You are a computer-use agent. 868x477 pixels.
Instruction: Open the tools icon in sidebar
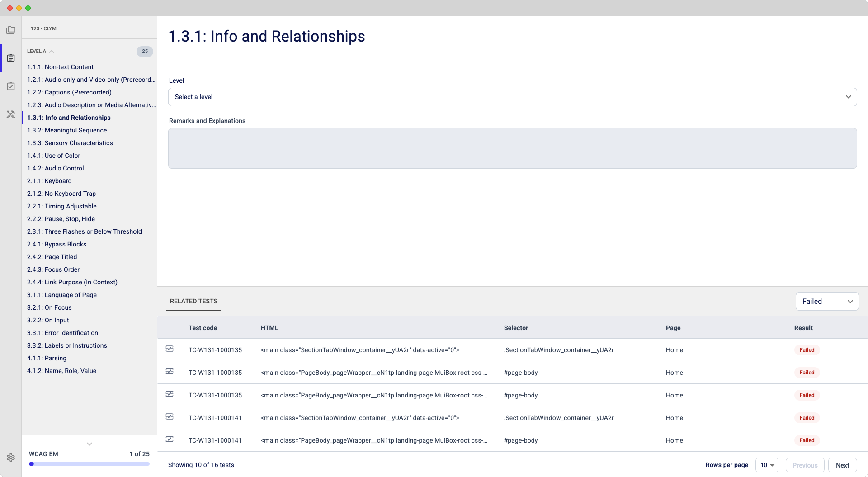[11, 114]
